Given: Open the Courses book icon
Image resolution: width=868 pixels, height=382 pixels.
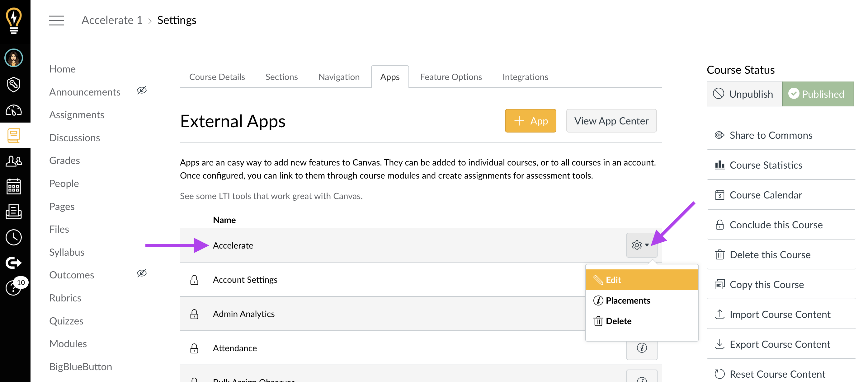Looking at the screenshot, I should point(14,136).
